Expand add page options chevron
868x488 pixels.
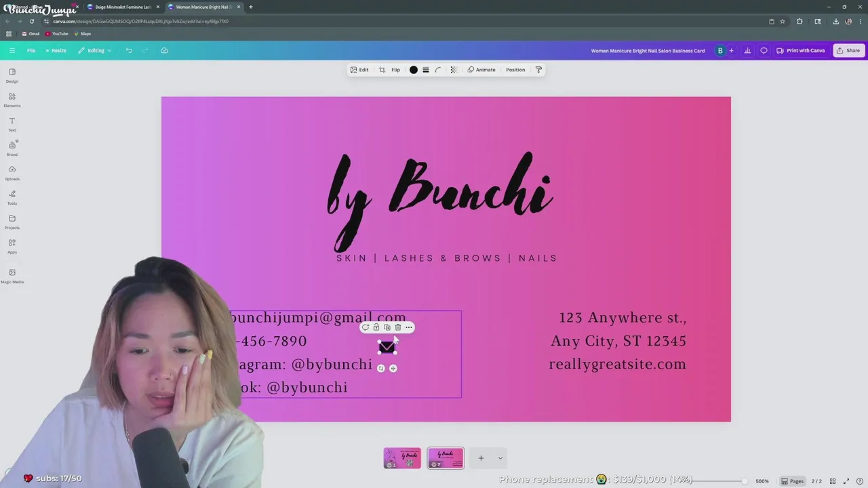[500, 458]
